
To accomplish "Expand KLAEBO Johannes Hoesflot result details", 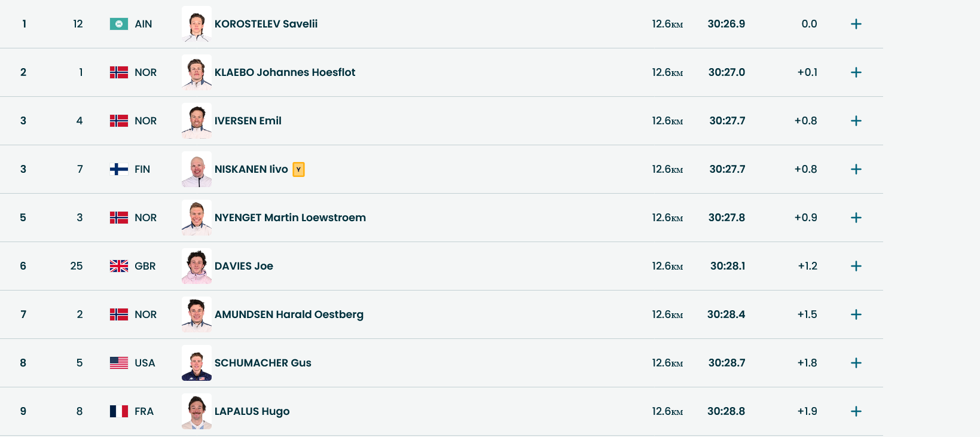I will point(856,72).
